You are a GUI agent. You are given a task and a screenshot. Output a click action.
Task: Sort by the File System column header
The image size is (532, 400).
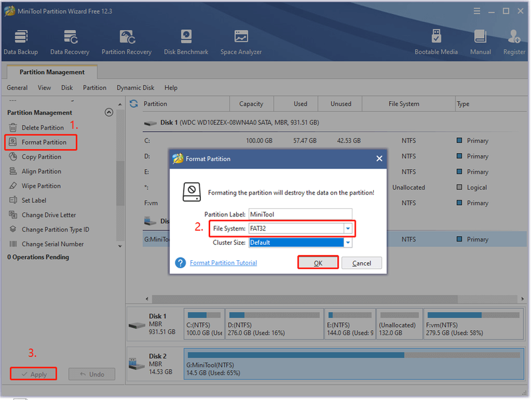[x=408, y=104]
